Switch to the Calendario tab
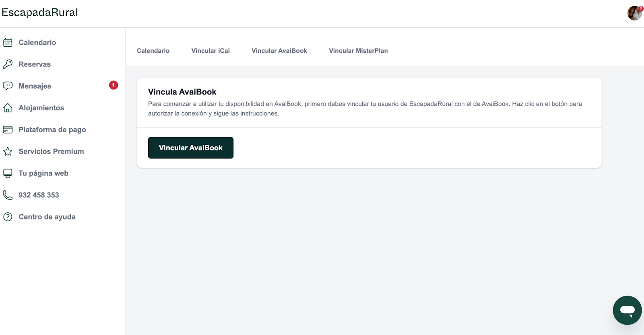Screen dimensions: 644x335 (153, 51)
